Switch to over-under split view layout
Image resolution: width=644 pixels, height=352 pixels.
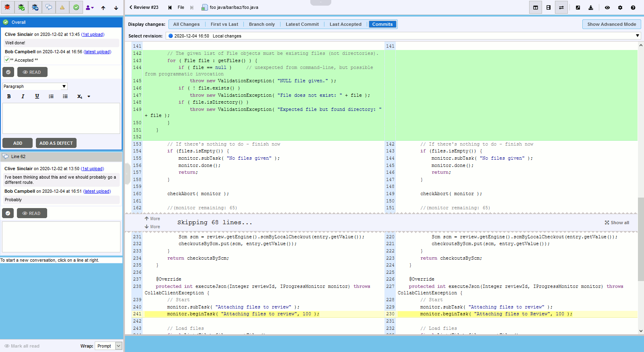(x=548, y=7)
